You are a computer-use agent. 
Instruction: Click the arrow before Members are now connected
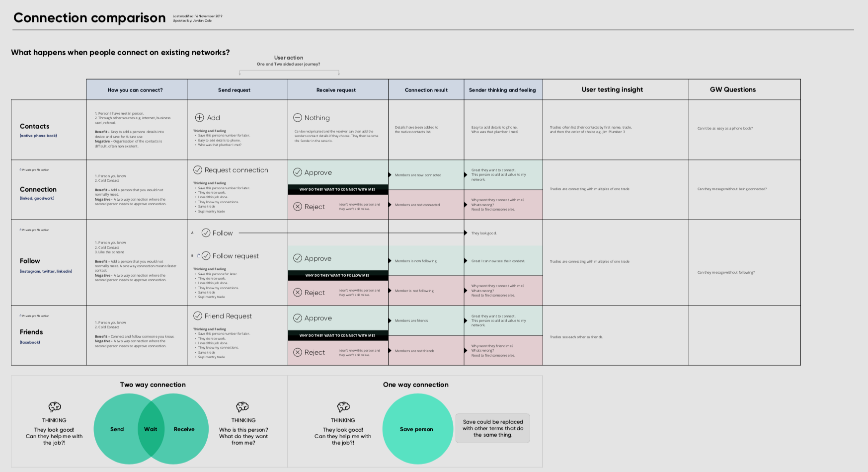coord(390,175)
